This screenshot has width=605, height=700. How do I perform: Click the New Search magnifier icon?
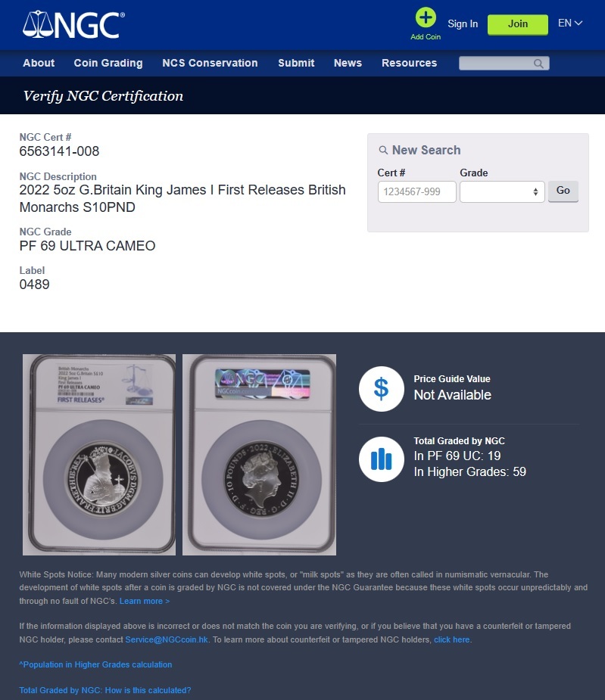383,150
